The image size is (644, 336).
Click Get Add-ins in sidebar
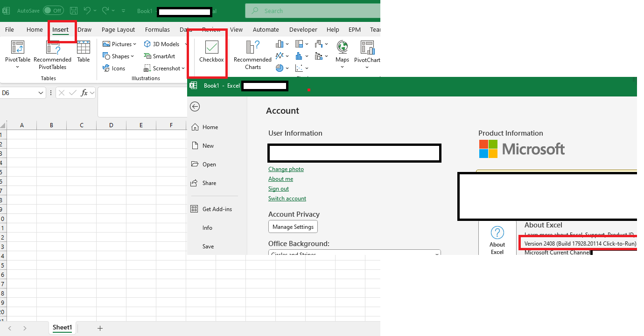click(x=211, y=209)
